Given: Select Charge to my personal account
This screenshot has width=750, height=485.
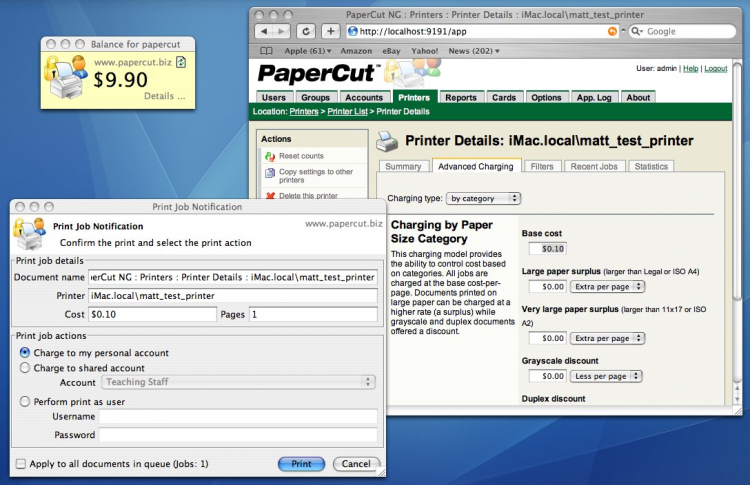Looking at the screenshot, I should (24, 353).
